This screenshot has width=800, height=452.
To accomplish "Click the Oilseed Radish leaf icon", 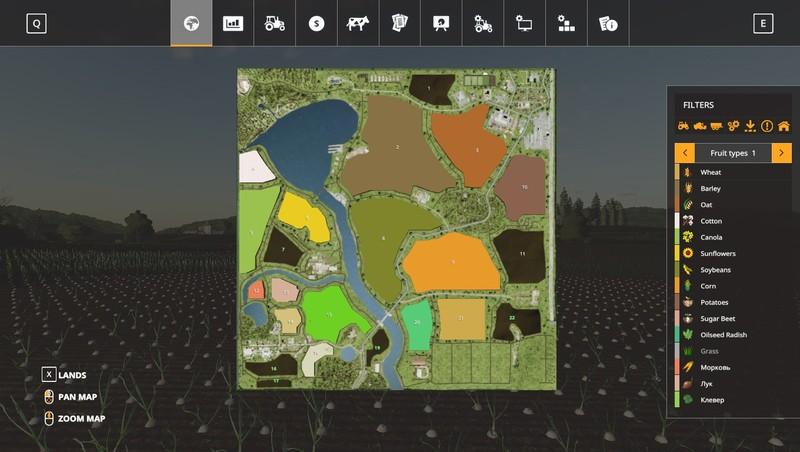I will [688, 335].
